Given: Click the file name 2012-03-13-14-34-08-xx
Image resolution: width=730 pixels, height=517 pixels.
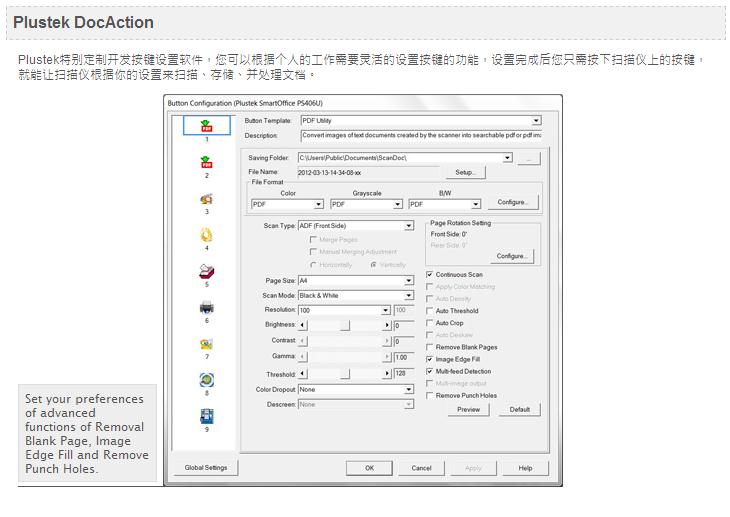Looking at the screenshot, I should (x=330, y=173).
